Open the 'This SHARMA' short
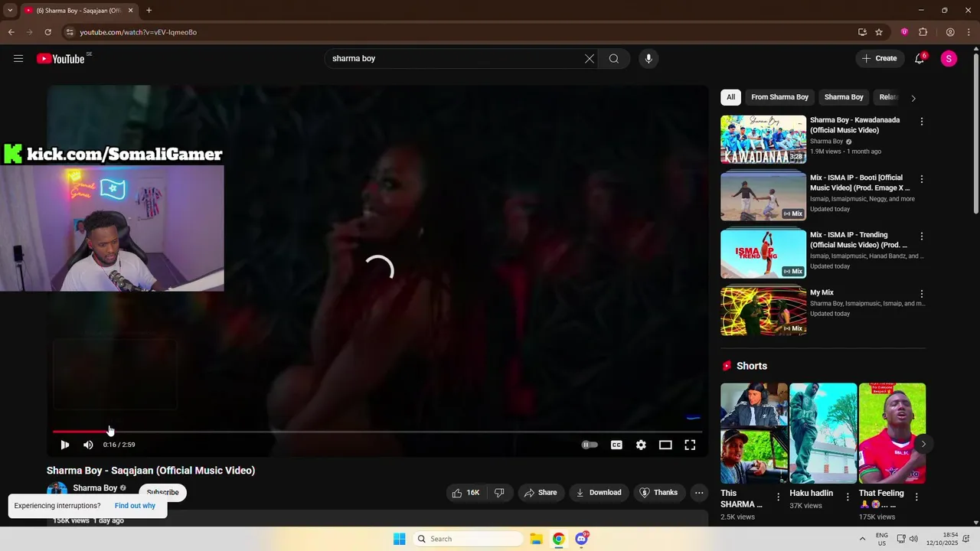The image size is (980, 551). pos(754,433)
